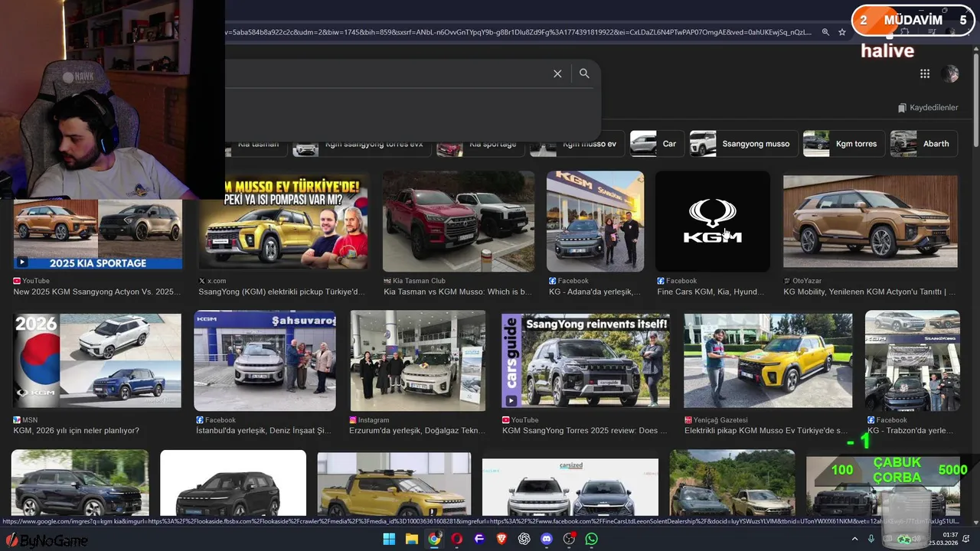Open the Erzurum Instagram showroom photo
This screenshot has height=551, width=980.
point(418,360)
